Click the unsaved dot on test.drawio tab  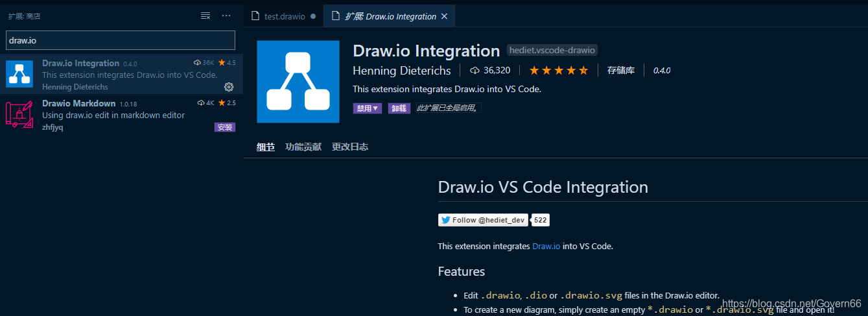(x=313, y=17)
